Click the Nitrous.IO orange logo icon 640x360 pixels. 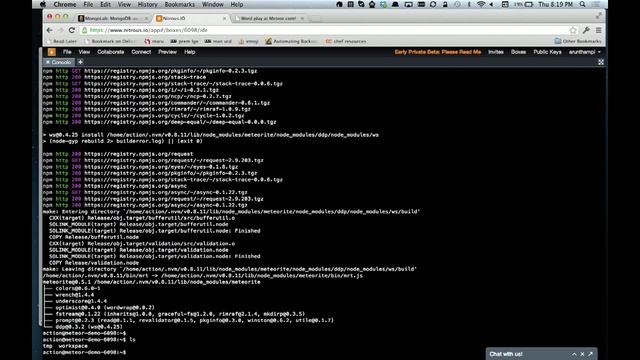click(51, 52)
